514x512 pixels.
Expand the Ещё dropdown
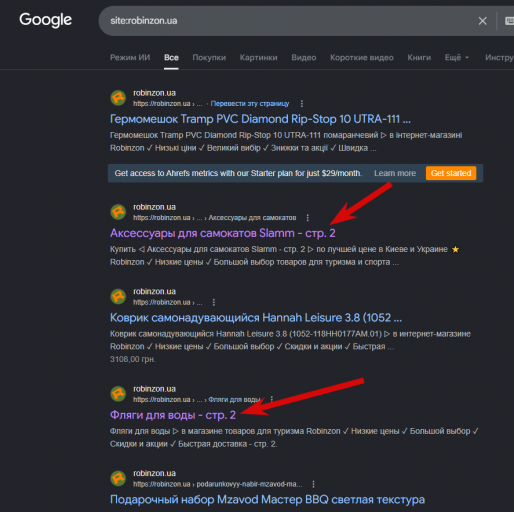pyautogui.click(x=457, y=58)
